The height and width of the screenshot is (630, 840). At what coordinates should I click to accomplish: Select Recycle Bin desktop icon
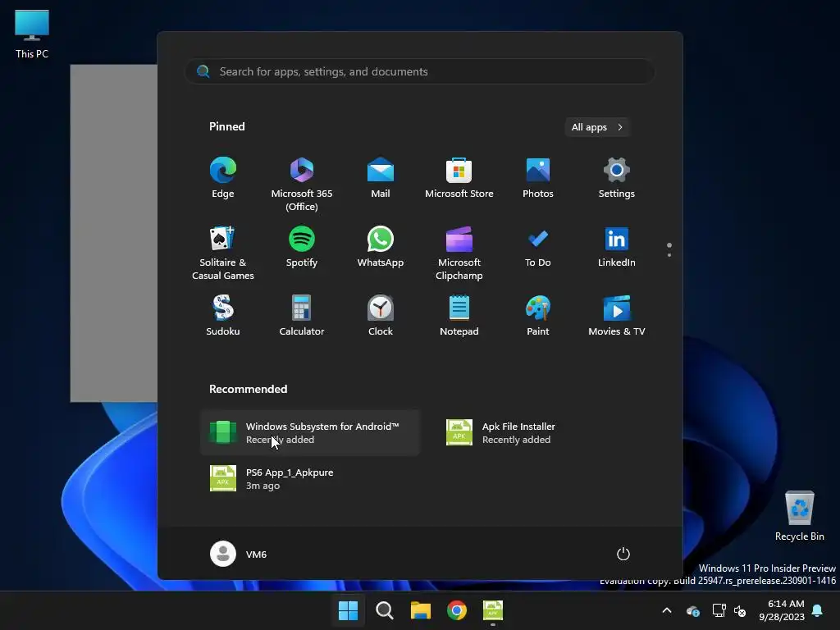point(799,517)
